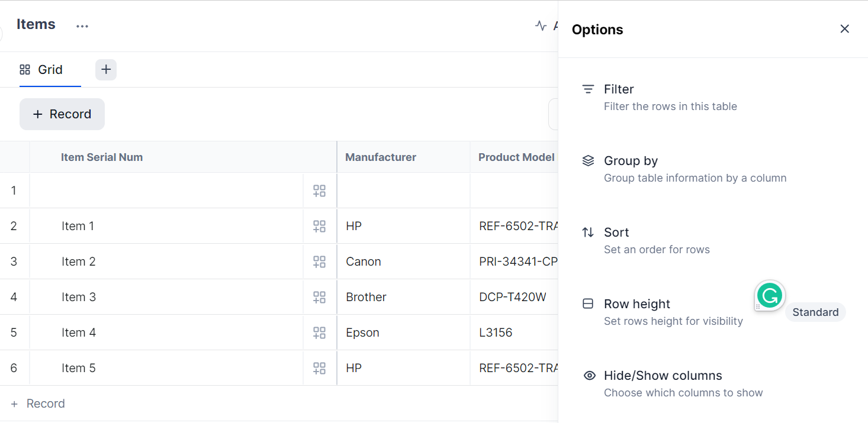The width and height of the screenshot is (868, 423).
Task: Click the Grammarly floating icon
Action: [x=770, y=295]
